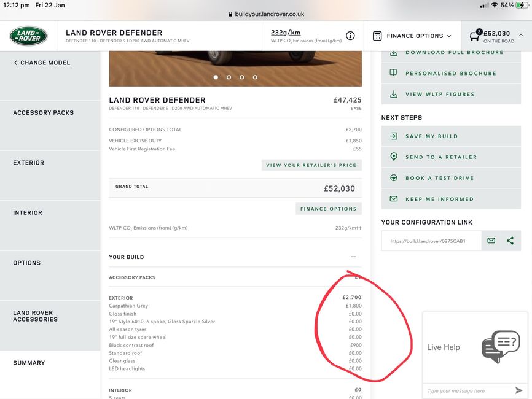
Task: Email the configuration link
Action: [x=491, y=241]
